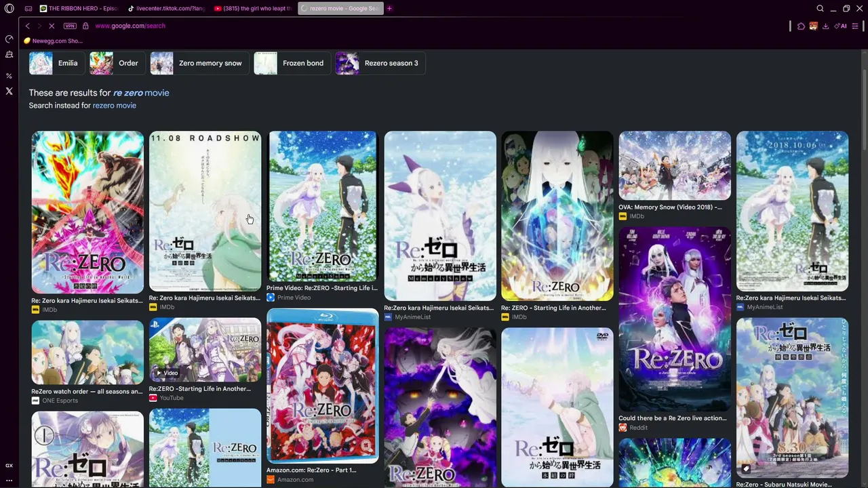Viewport: 868px width, 488px height.
Task: Open the easy setup lines icon
Action: pyautogui.click(x=856, y=26)
